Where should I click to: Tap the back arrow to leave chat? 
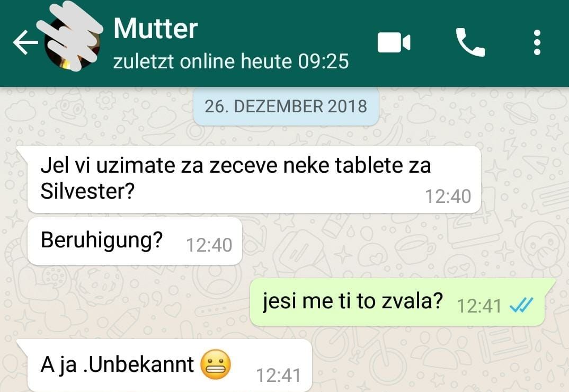click(x=25, y=42)
